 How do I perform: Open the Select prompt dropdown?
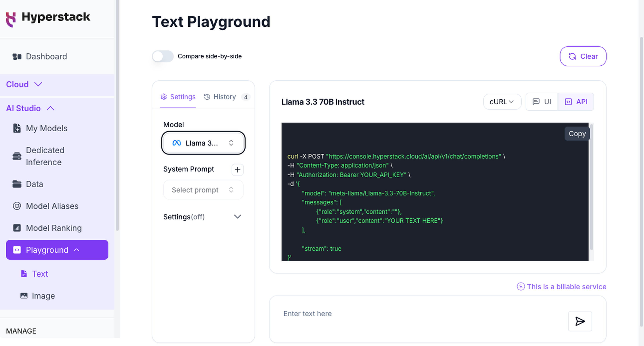tap(203, 190)
